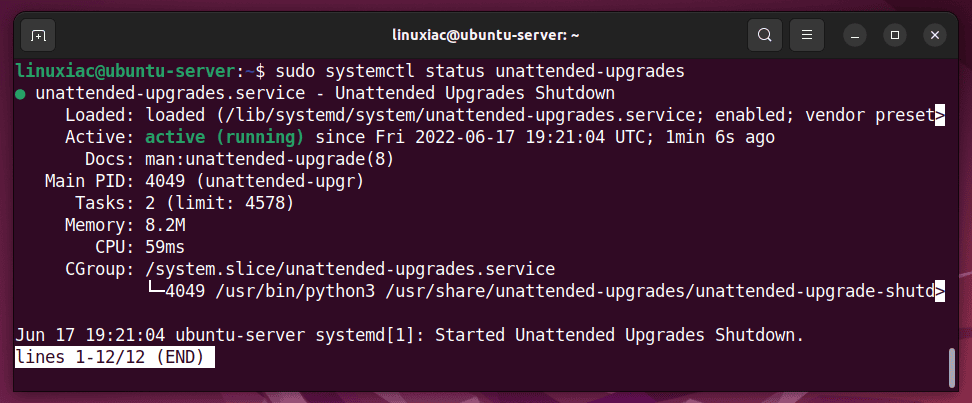Click the 'lines 1-12/12 (END)' pager status
The height and width of the screenshot is (403, 972).
pyautogui.click(x=115, y=358)
